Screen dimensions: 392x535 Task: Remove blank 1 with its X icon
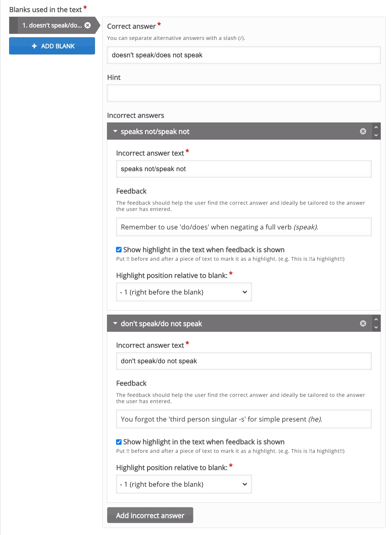tap(88, 25)
